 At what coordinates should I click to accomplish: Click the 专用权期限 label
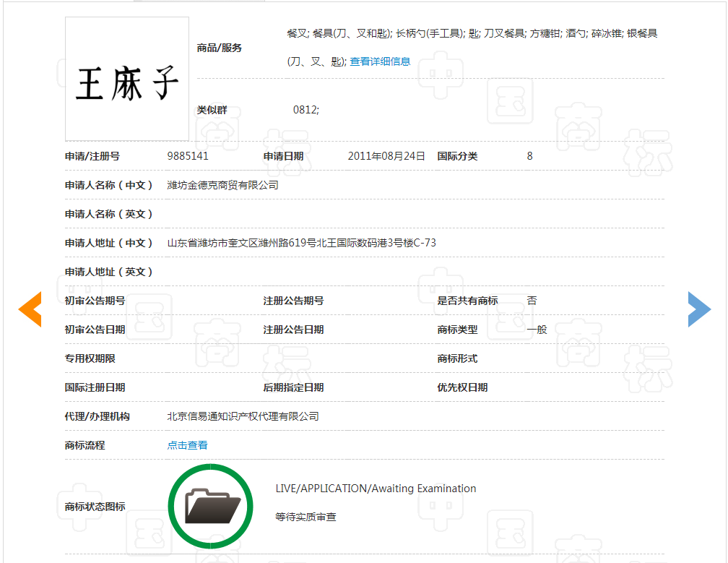pos(90,358)
